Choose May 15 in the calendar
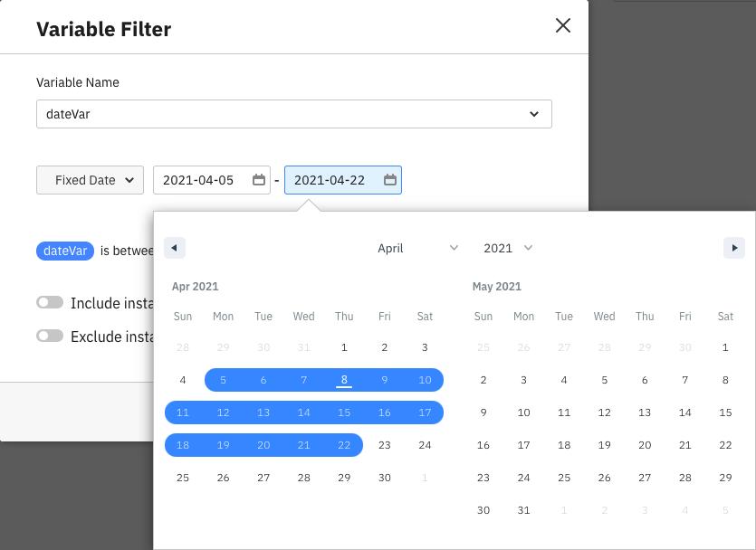 point(725,412)
